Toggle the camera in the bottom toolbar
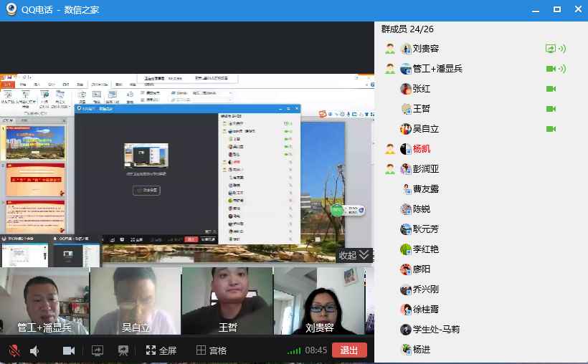 69,350
